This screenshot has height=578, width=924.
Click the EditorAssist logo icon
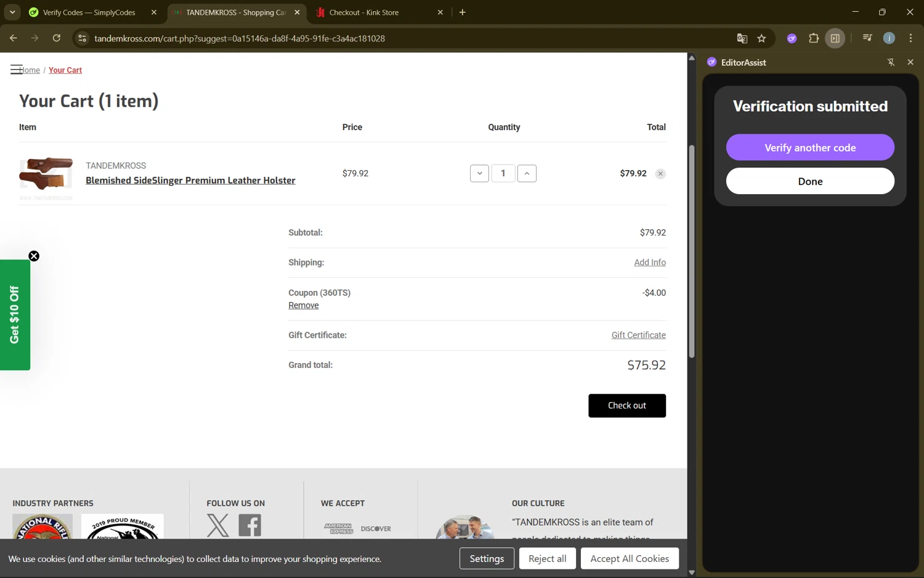711,62
